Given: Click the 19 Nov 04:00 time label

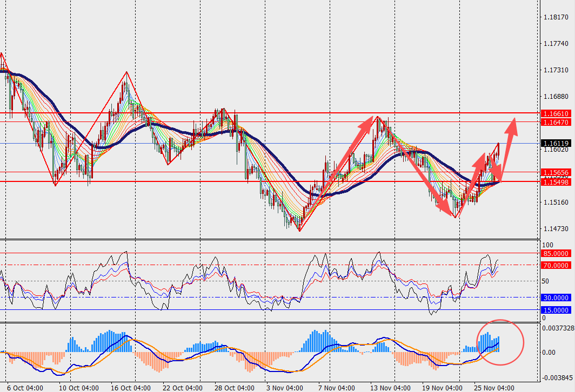Looking at the screenshot, I should 442,388.
